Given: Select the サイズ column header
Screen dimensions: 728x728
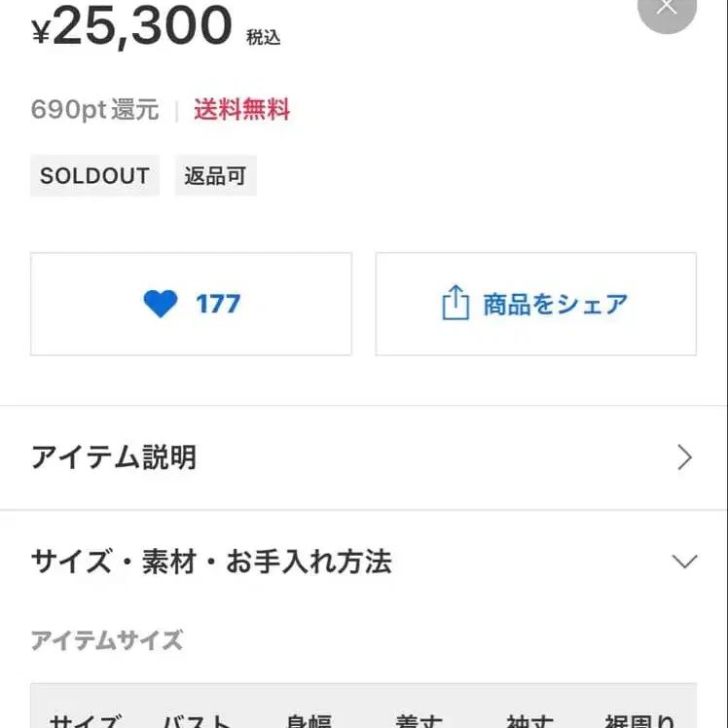Looking at the screenshot, I should tap(87, 720).
